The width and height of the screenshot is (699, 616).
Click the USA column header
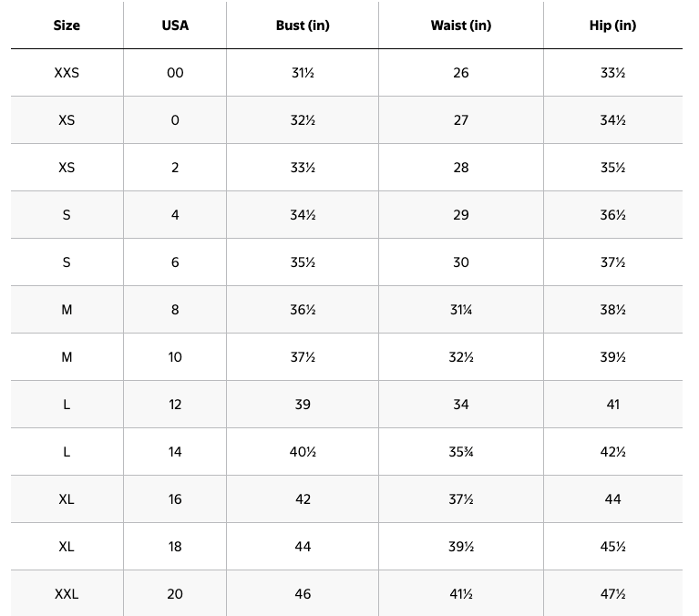175,26
